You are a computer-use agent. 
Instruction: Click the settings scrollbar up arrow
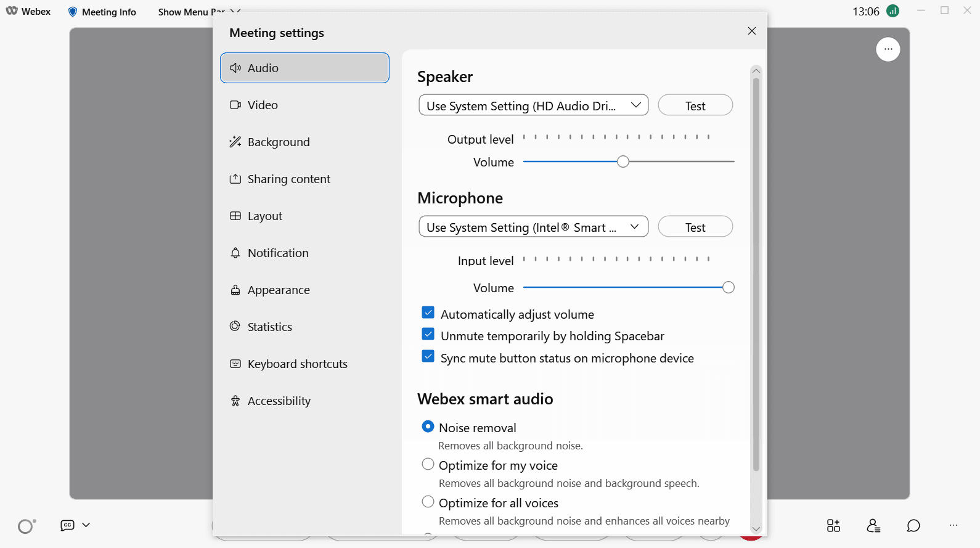click(x=756, y=71)
